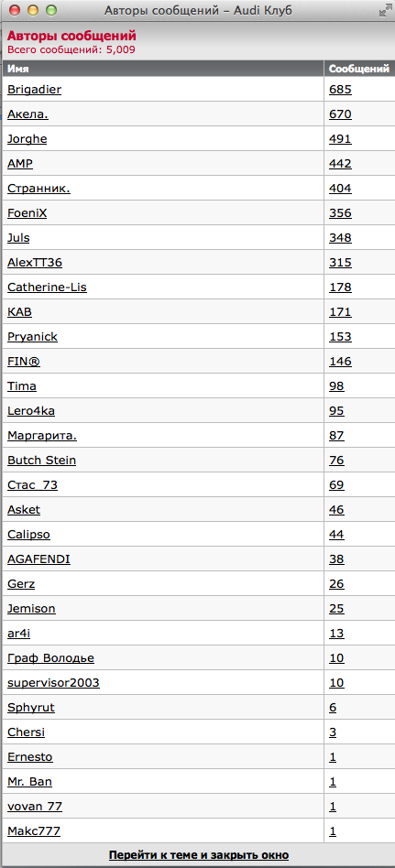Open Акела. user profile link
Image resolution: width=395 pixels, height=868 pixels.
click(27, 114)
